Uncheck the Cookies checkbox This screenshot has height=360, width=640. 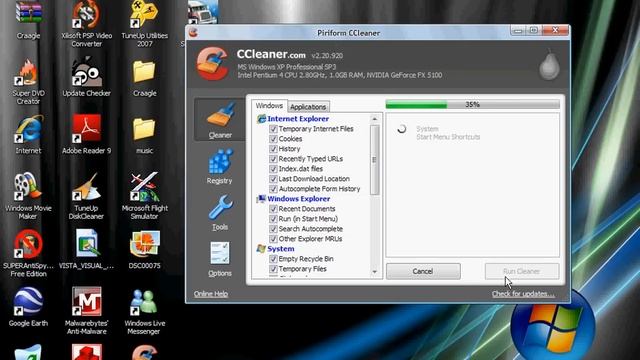click(x=273, y=139)
